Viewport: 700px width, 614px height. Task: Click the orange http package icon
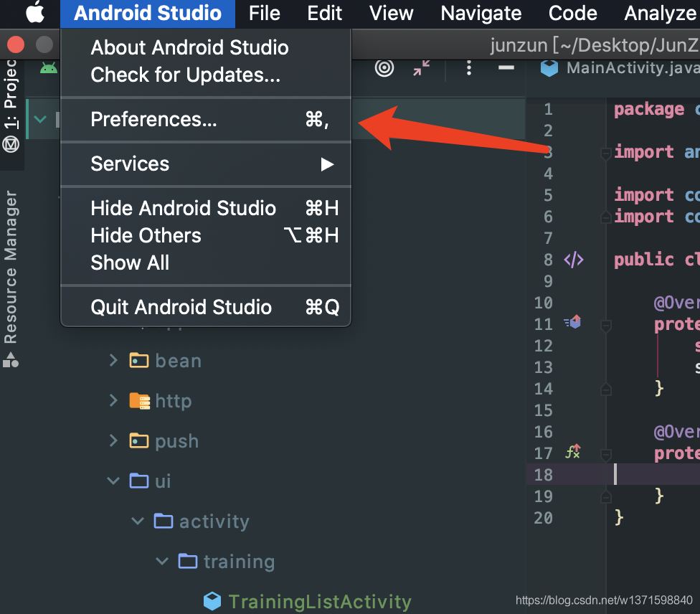pos(139,401)
